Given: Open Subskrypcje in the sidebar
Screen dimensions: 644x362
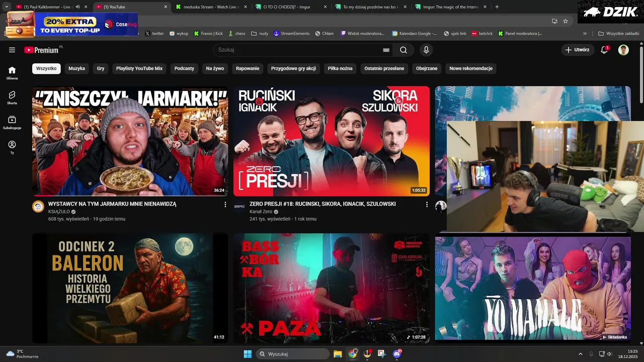Looking at the screenshot, I should [x=12, y=122].
